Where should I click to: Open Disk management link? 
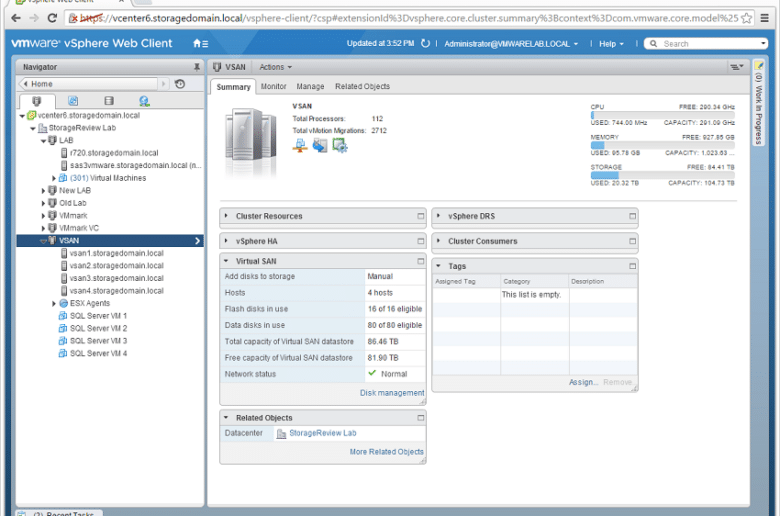(392, 393)
